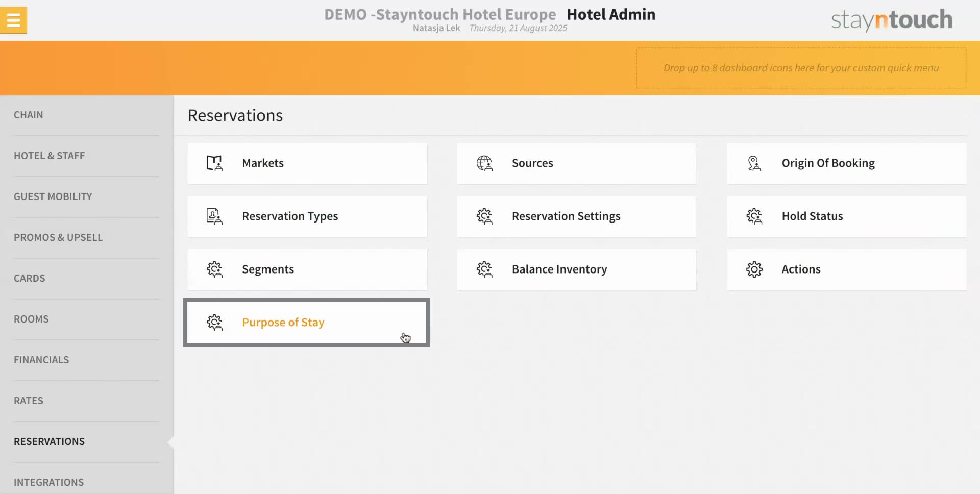The width and height of the screenshot is (980, 494).
Task: Open the Balance Inventory label
Action: pyautogui.click(x=559, y=269)
